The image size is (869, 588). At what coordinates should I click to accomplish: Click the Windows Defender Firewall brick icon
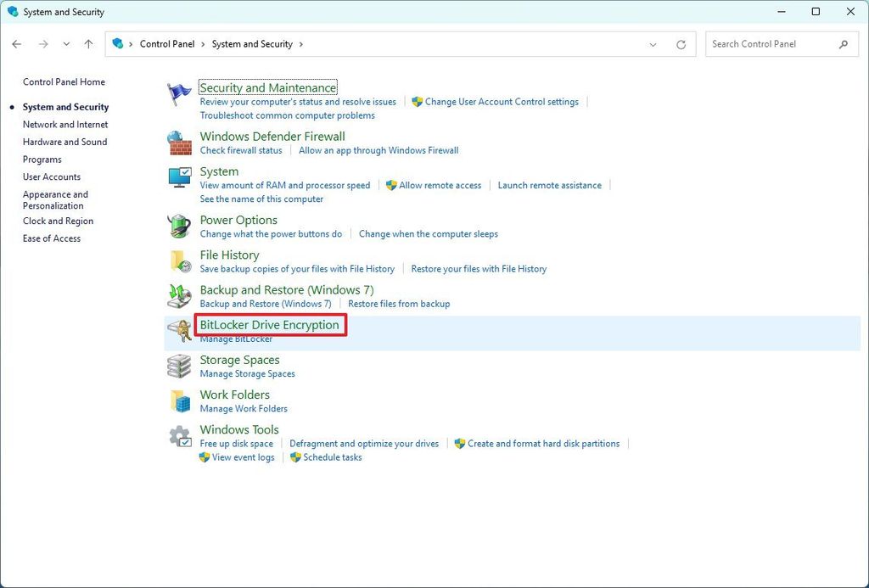[179, 143]
